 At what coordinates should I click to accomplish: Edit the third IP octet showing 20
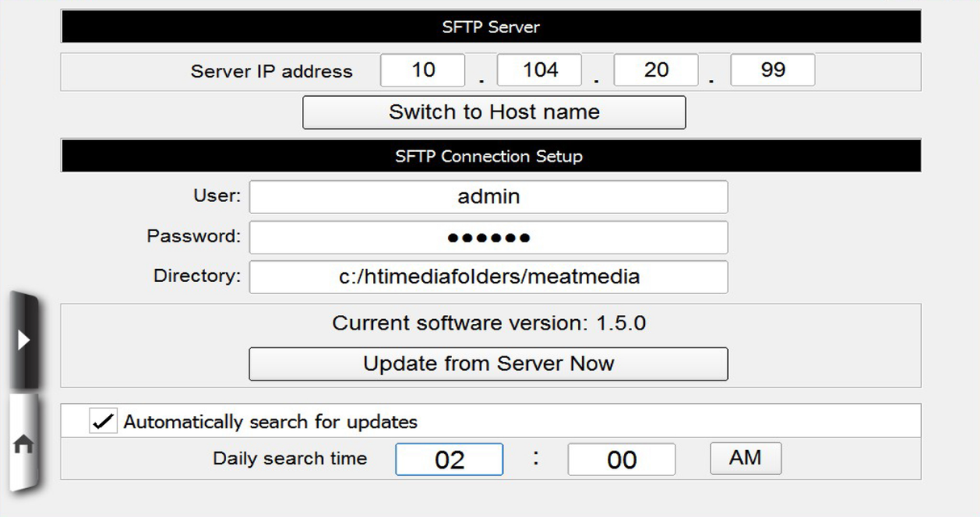(655, 69)
